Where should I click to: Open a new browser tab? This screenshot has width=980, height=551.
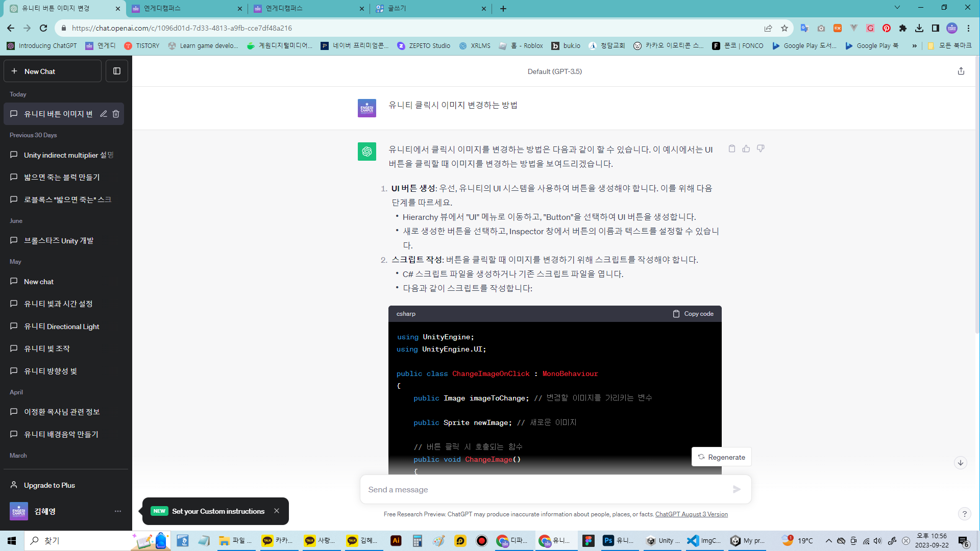click(x=503, y=9)
